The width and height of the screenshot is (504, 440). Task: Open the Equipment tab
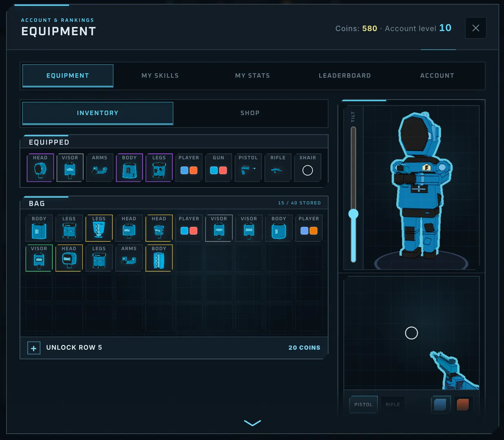click(x=68, y=76)
